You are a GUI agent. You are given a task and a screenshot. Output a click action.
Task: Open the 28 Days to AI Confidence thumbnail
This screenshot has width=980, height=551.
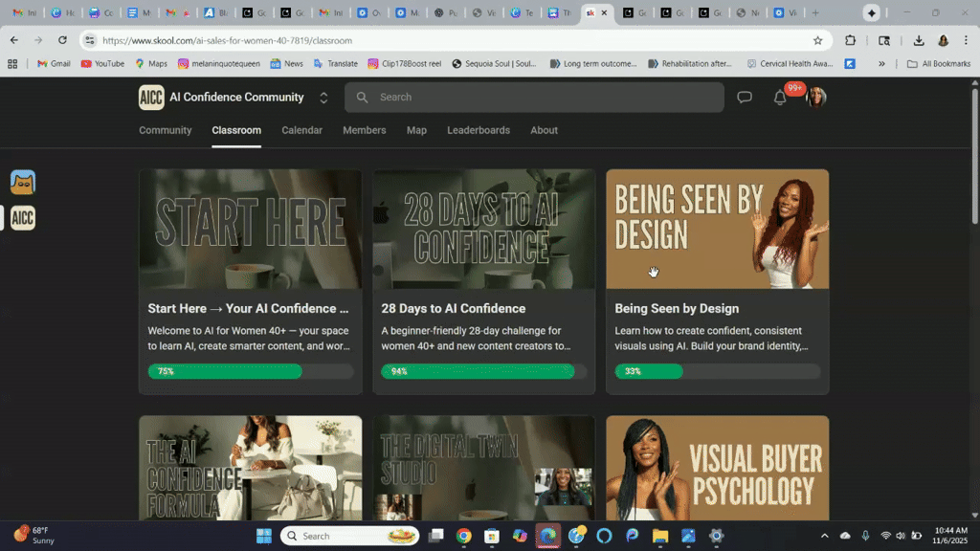pyautogui.click(x=483, y=229)
